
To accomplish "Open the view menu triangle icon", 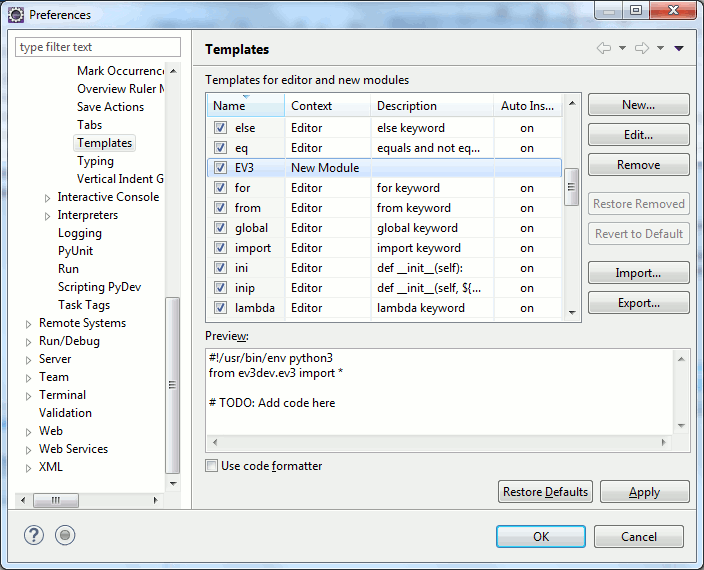I will [679, 48].
